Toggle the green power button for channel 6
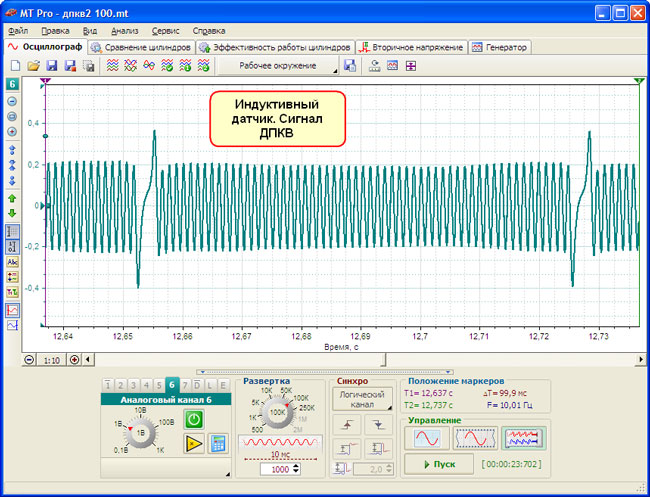Screen dimensions: 650x497 194,420
